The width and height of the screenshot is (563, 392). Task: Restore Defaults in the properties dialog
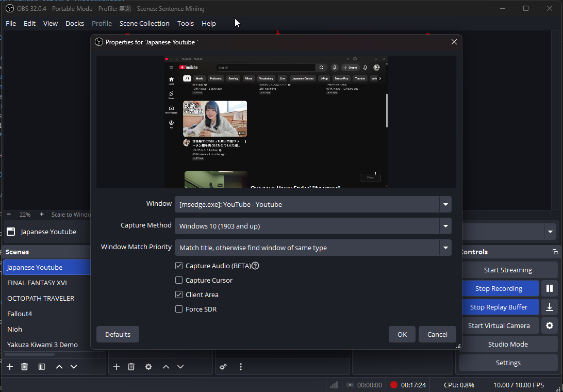[x=118, y=334]
